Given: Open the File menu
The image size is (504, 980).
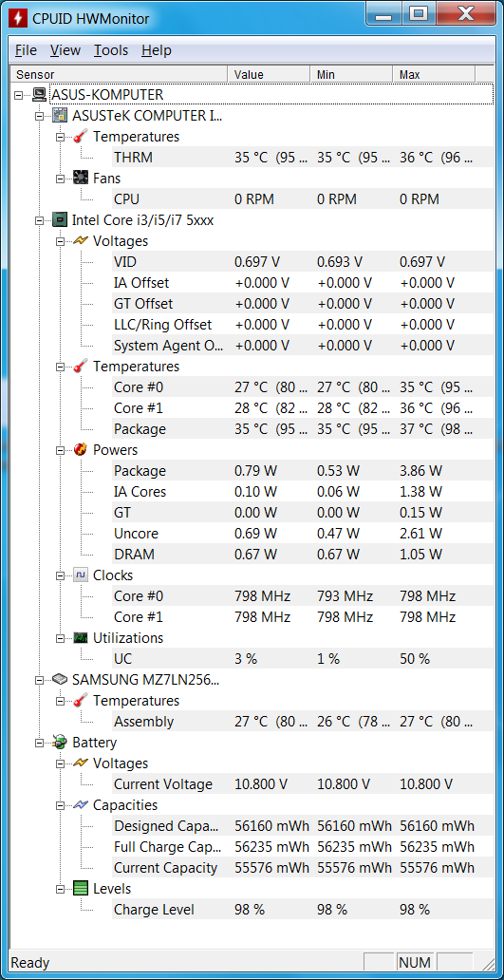Looking at the screenshot, I should (x=26, y=50).
